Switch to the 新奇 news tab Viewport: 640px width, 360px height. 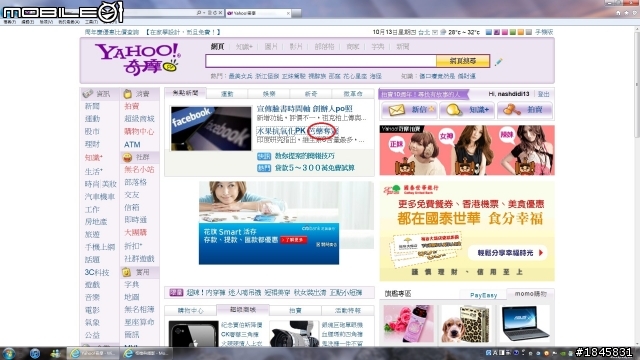click(x=311, y=94)
